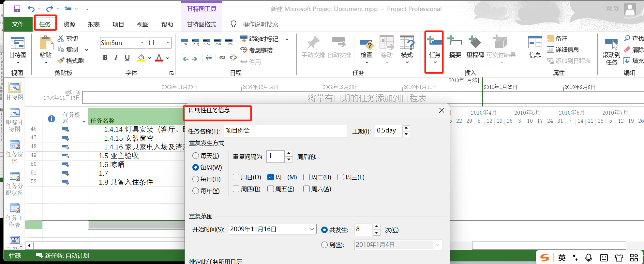This screenshot has width=644, height=264.
Task: Select the 到 end-by radio button
Action: coord(324,245)
